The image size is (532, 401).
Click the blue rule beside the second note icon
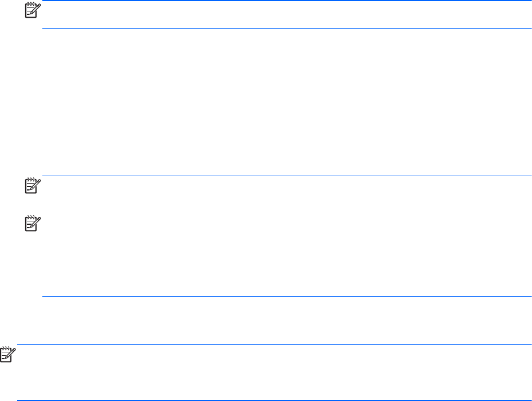pyautogui.click(x=286, y=176)
